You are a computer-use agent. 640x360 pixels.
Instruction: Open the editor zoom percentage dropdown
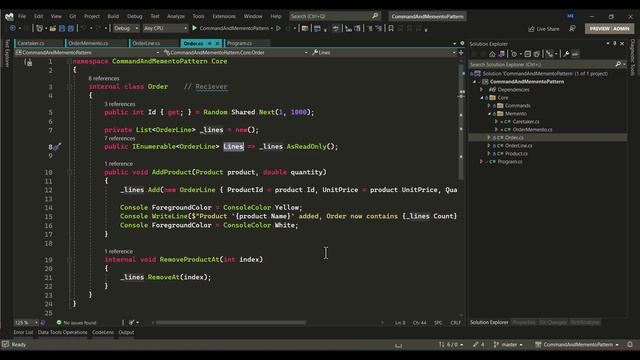pos(27,322)
